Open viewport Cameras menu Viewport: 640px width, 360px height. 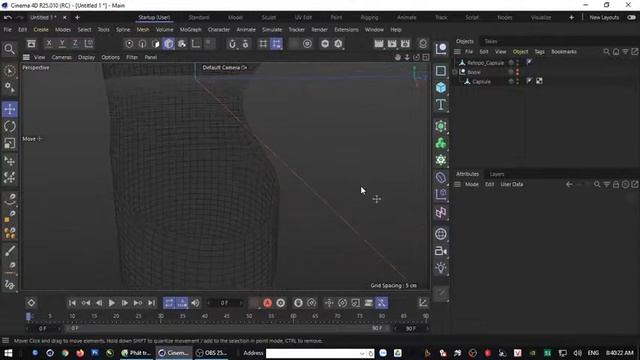(x=62, y=57)
